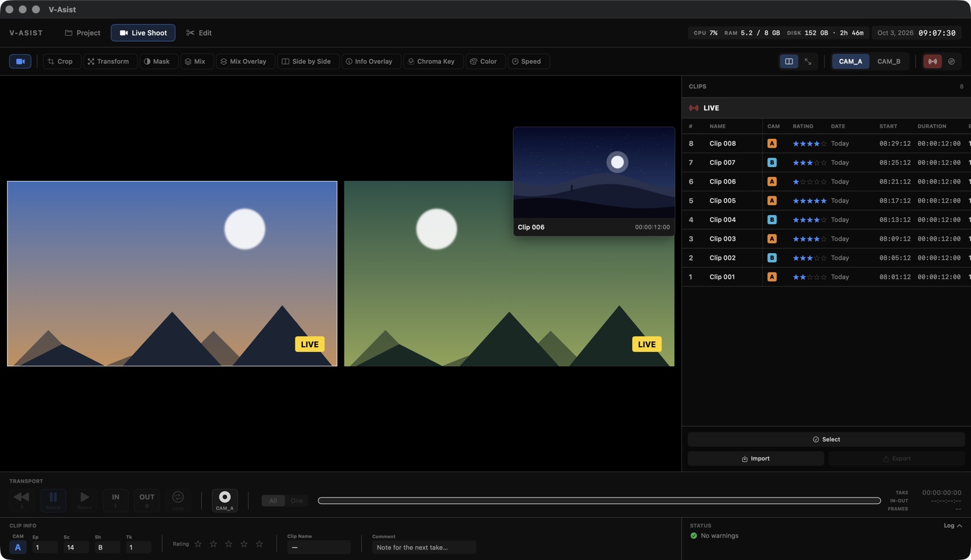
Task: Import clips with the Import button
Action: [x=756, y=458]
